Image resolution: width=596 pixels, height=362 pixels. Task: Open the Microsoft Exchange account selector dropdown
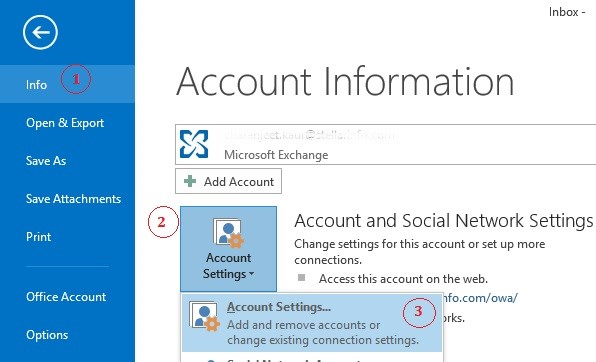[x=385, y=144]
